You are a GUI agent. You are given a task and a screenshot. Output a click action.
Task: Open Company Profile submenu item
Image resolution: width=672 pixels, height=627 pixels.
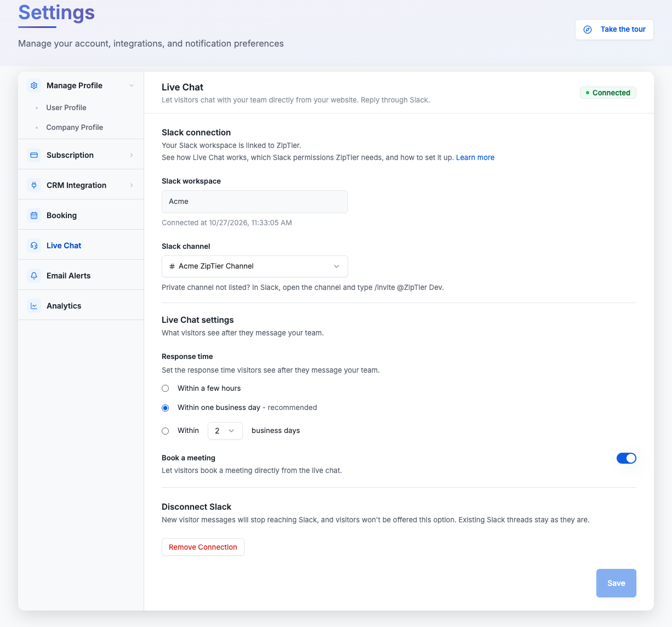click(x=75, y=127)
